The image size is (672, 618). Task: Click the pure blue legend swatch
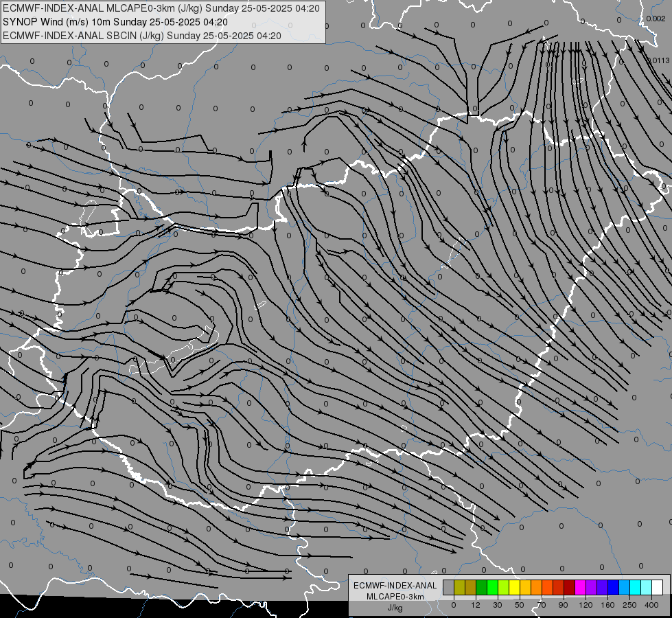click(x=614, y=587)
